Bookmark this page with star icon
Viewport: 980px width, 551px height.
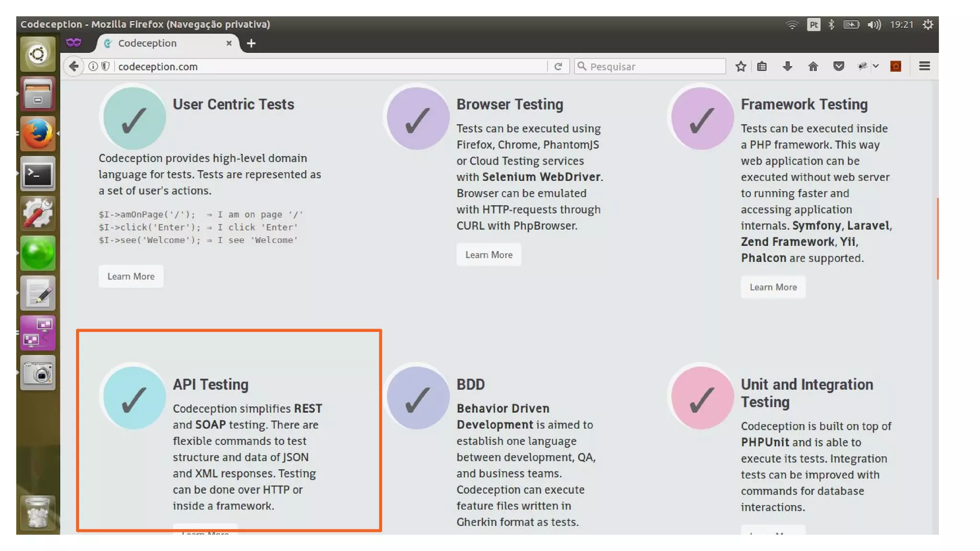741,66
